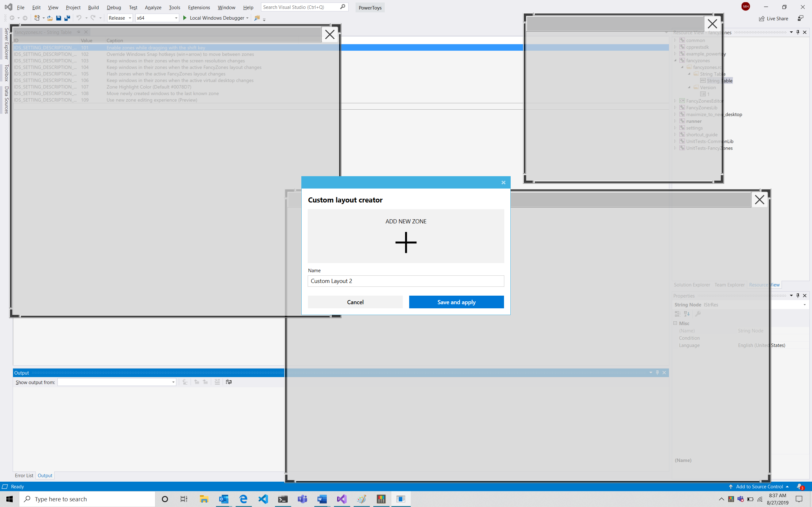
Task: Select the Error List tab
Action: click(24, 475)
